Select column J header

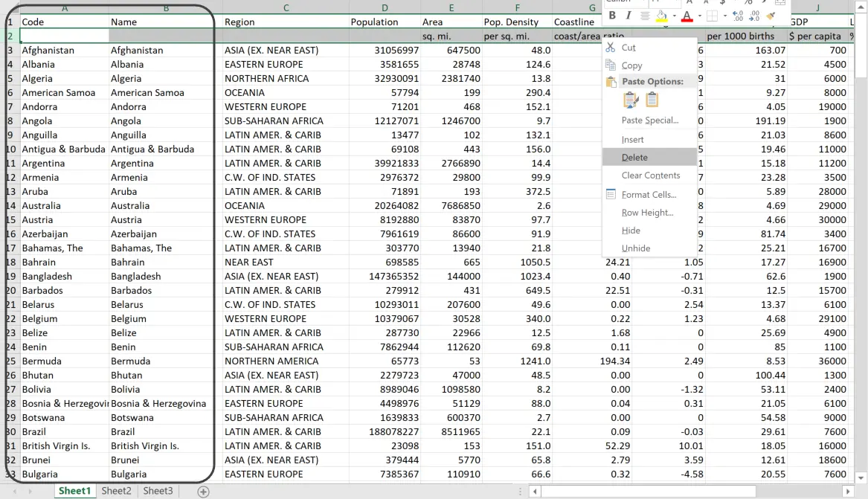pyautogui.click(x=817, y=7)
